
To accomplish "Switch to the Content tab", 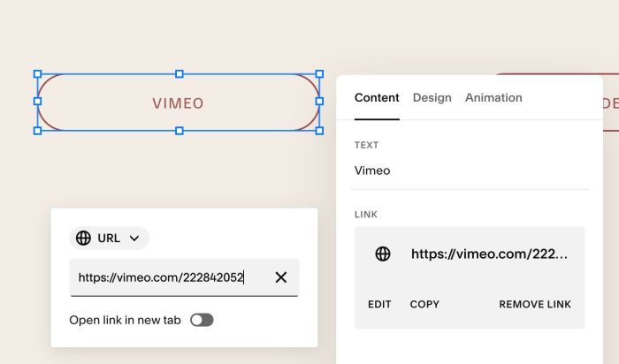I will (x=377, y=98).
